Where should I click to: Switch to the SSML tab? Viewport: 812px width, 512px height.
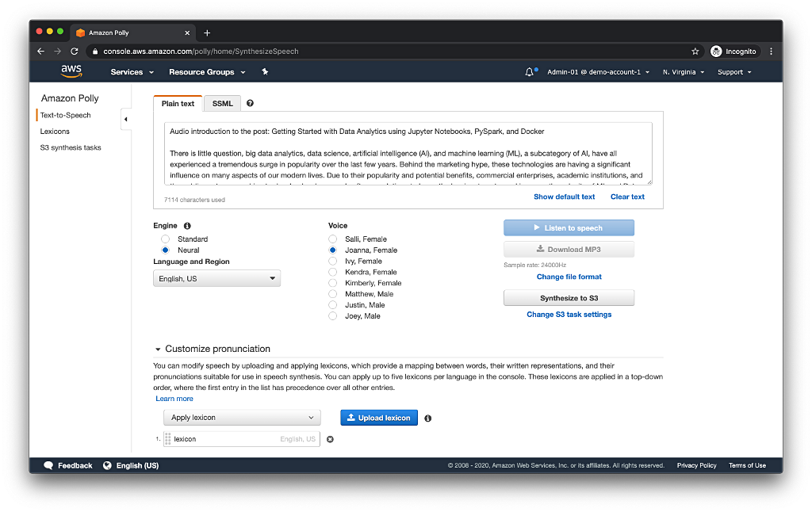pyautogui.click(x=222, y=103)
